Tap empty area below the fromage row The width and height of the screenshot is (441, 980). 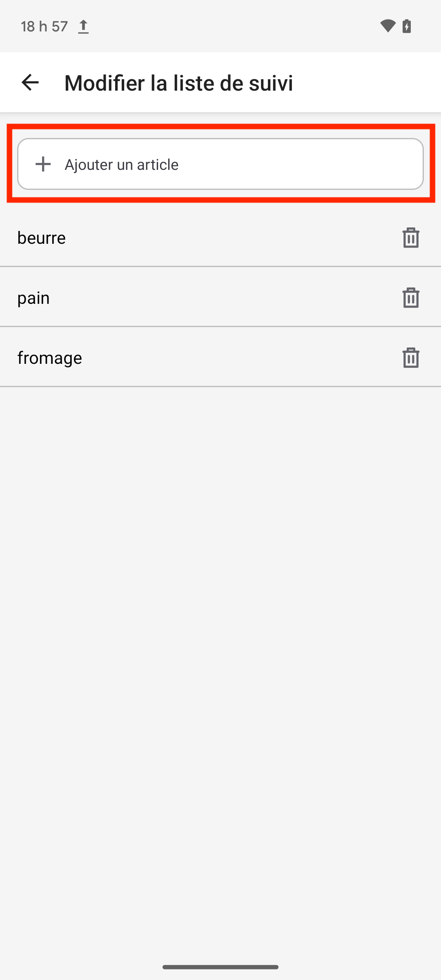tap(220, 653)
